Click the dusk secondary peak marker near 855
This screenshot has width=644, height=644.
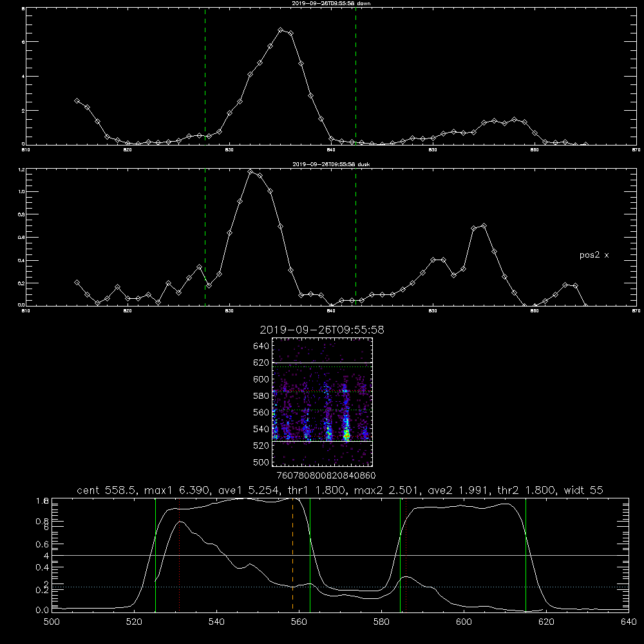pos(484,226)
